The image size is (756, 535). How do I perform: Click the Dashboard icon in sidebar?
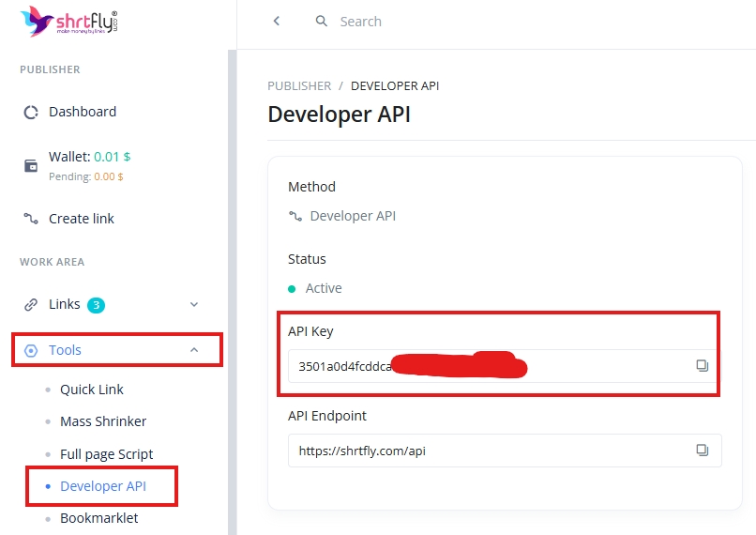31,112
